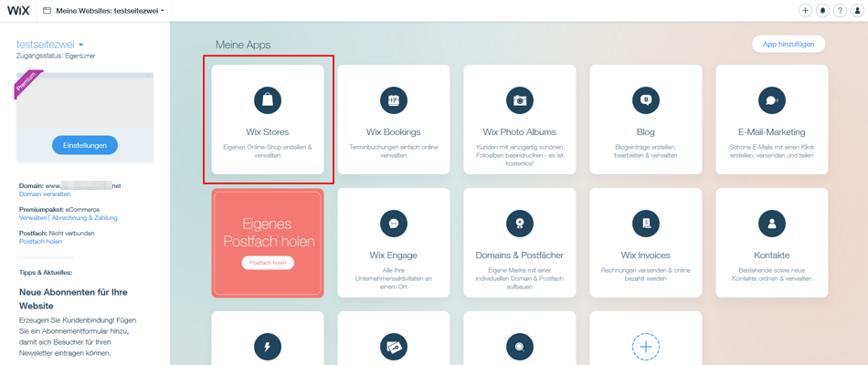868x365 pixels.
Task: Click the Kontakte person icon
Action: 772,223
